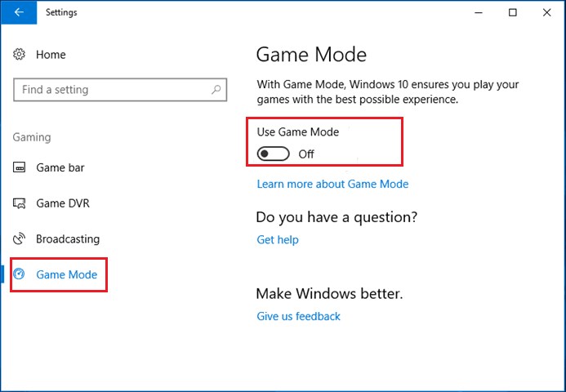Screen dimensions: 566x392
Task: Select Broadcasting in the sidebar
Action: pos(67,239)
